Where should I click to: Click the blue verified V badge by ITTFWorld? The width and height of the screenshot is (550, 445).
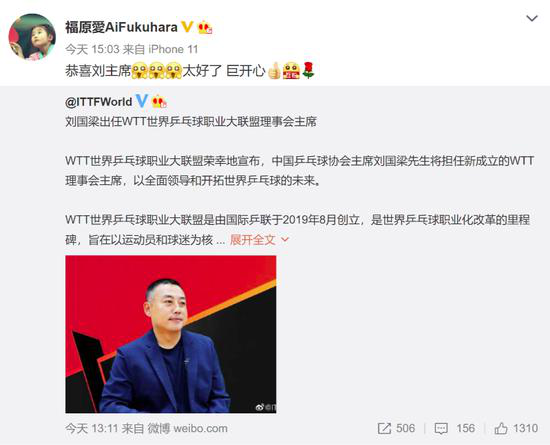coord(141,101)
